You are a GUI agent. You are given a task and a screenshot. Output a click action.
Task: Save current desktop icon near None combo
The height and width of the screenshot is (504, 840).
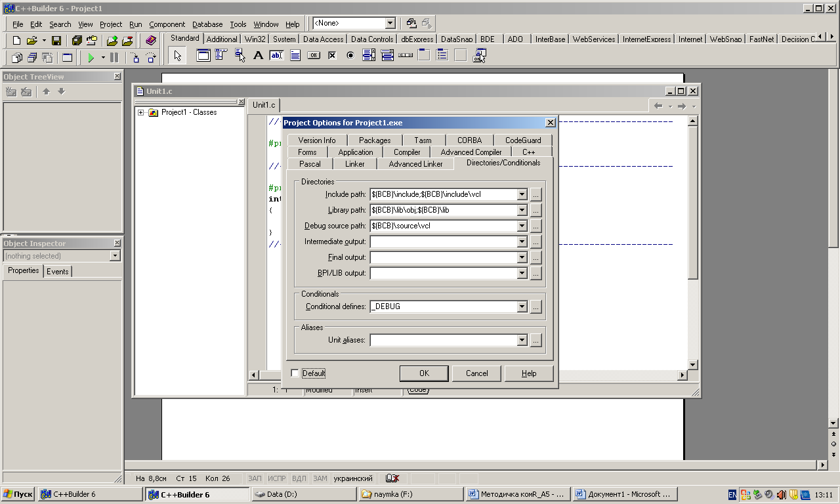(x=411, y=23)
